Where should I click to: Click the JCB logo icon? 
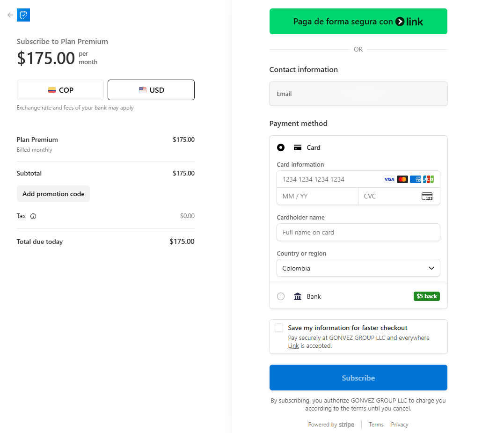(428, 179)
